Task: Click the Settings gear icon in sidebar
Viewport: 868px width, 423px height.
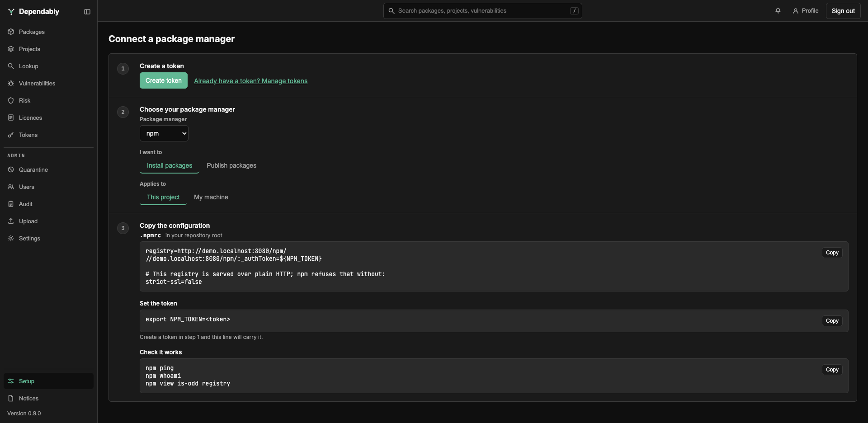Action: click(11, 238)
